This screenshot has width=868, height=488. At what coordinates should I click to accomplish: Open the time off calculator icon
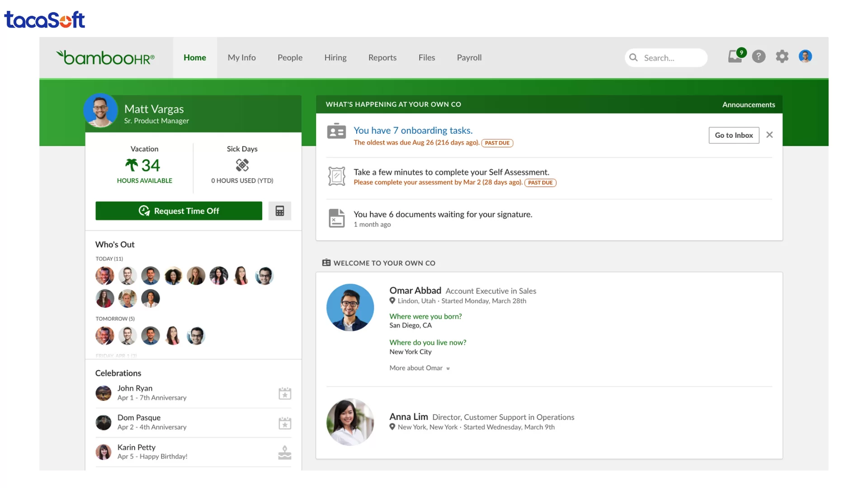click(x=280, y=211)
